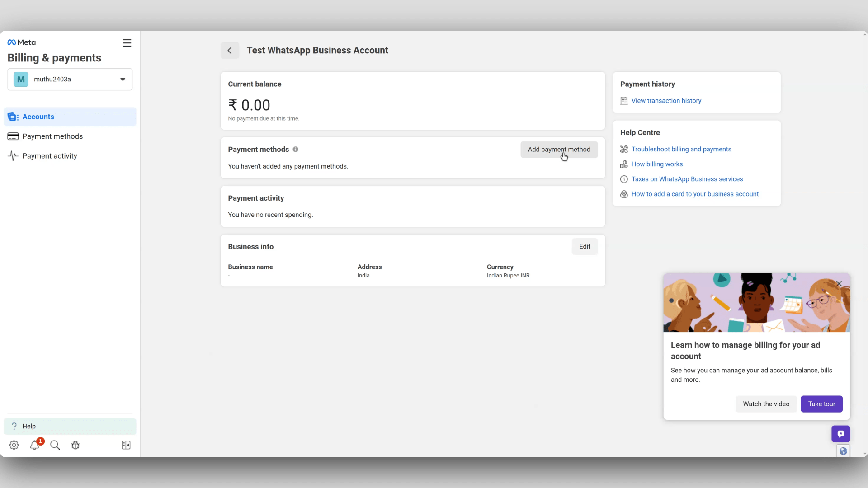The image size is (868, 488).
Task: Report a bug using the bug icon
Action: click(x=75, y=445)
